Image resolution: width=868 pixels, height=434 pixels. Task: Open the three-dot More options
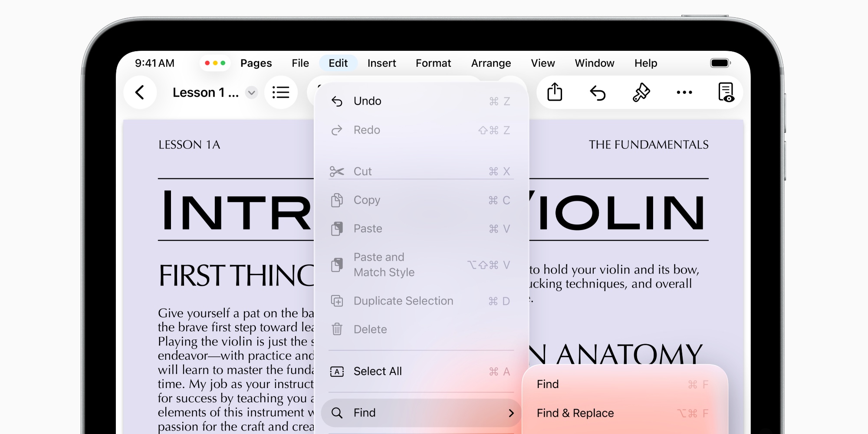pyautogui.click(x=684, y=92)
